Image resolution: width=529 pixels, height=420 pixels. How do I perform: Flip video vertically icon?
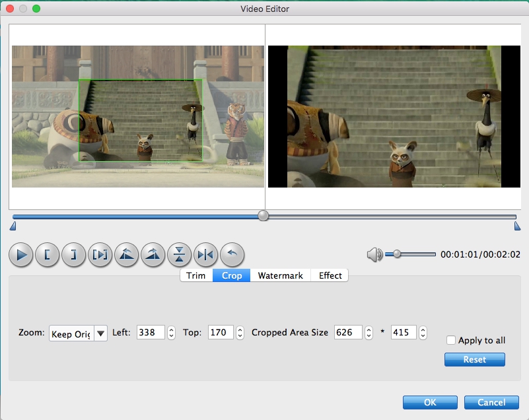tap(179, 255)
